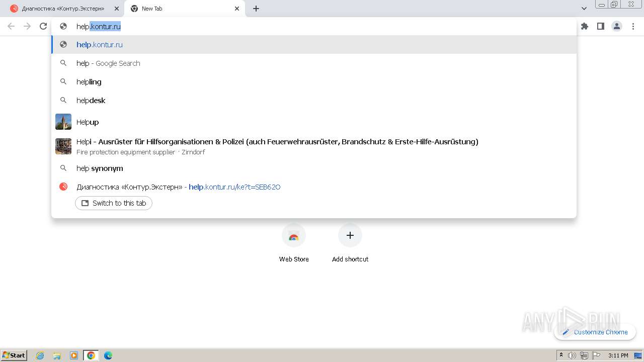This screenshot has height=362, width=644.
Task: Close the New Tab tab
Action: (237, 9)
